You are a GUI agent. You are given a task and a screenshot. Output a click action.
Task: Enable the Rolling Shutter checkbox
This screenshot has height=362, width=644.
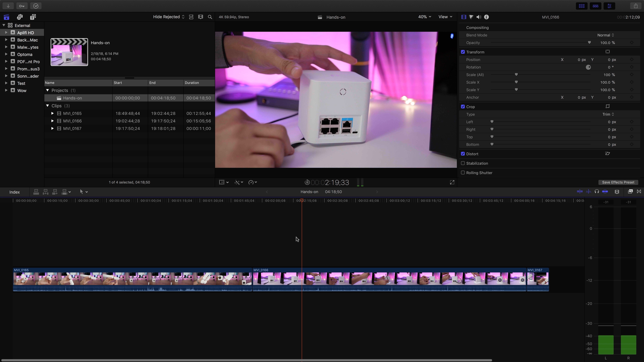(x=463, y=173)
